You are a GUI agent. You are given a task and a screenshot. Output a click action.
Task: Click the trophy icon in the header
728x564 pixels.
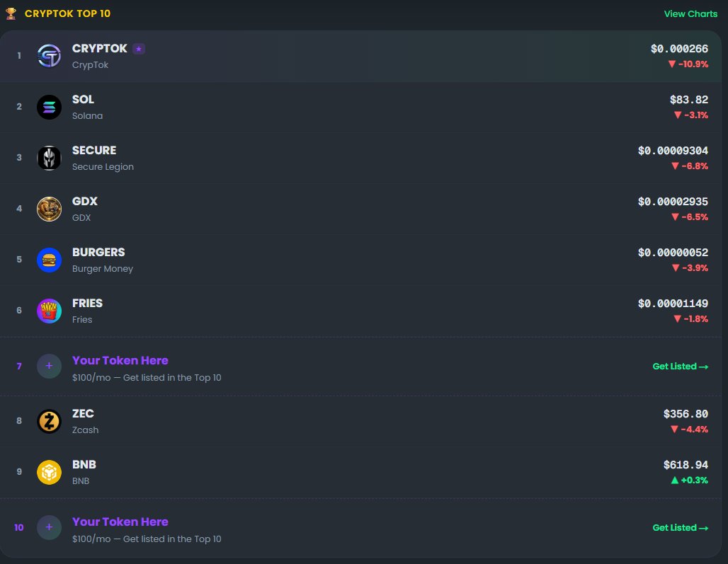pyautogui.click(x=11, y=13)
